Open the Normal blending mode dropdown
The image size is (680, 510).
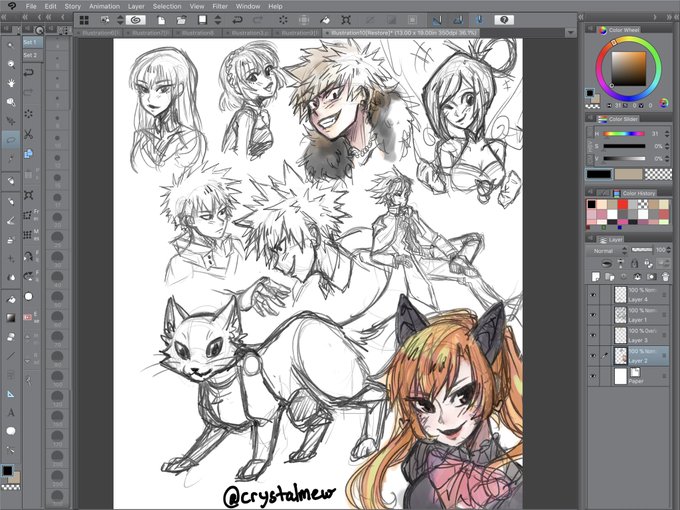(x=607, y=251)
